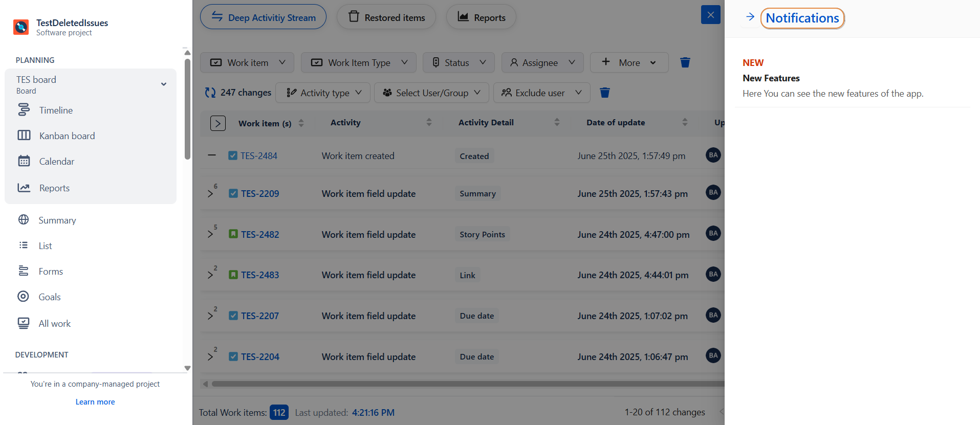
Task: Open the Activity type dropdown
Action: point(324,93)
